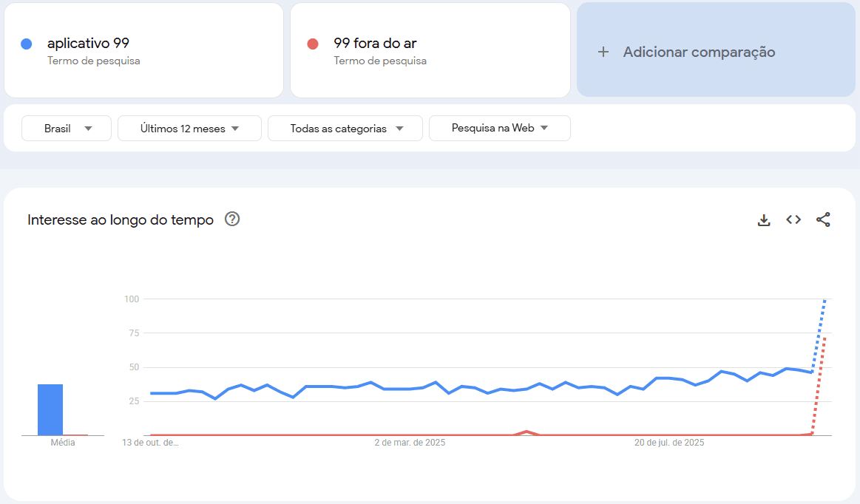Click the blue dot for aplicativo 99
This screenshot has width=860, height=504.
(x=27, y=44)
